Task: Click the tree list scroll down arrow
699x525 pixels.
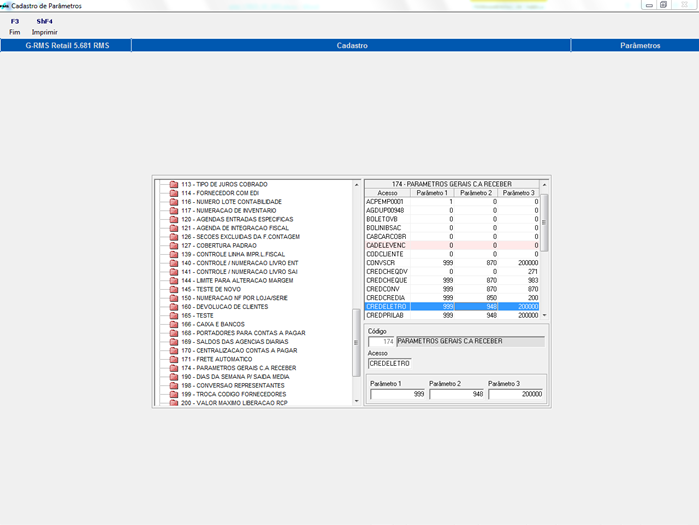Action: pos(356,401)
